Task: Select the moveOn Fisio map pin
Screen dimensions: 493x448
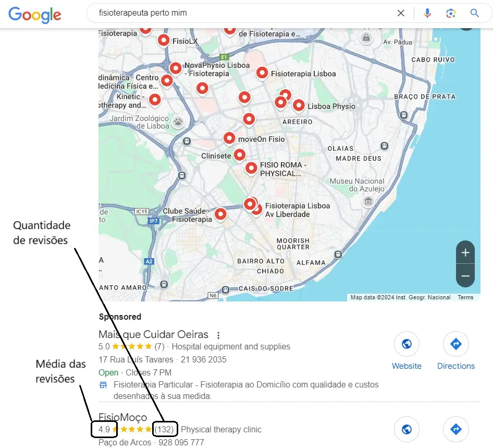Action: coord(229,138)
